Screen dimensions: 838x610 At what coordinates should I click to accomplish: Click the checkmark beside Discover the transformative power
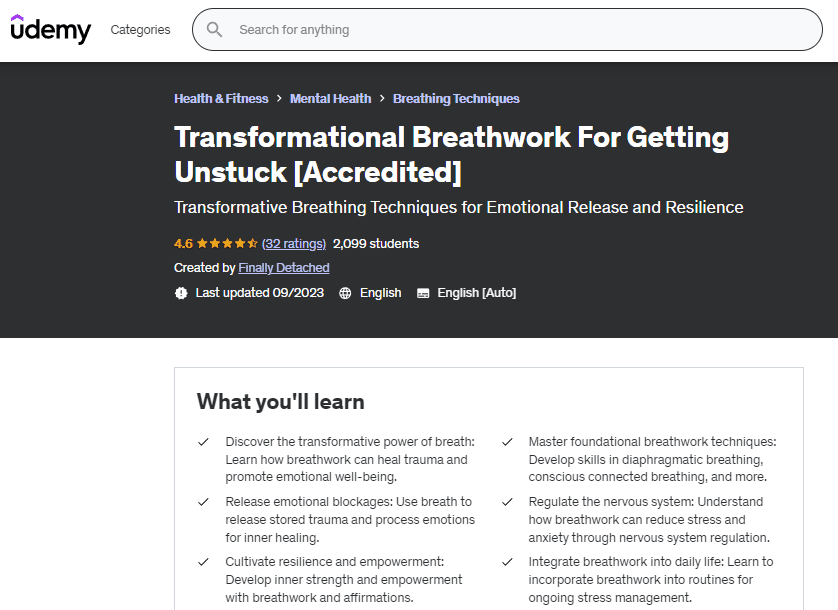tap(203, 442)
